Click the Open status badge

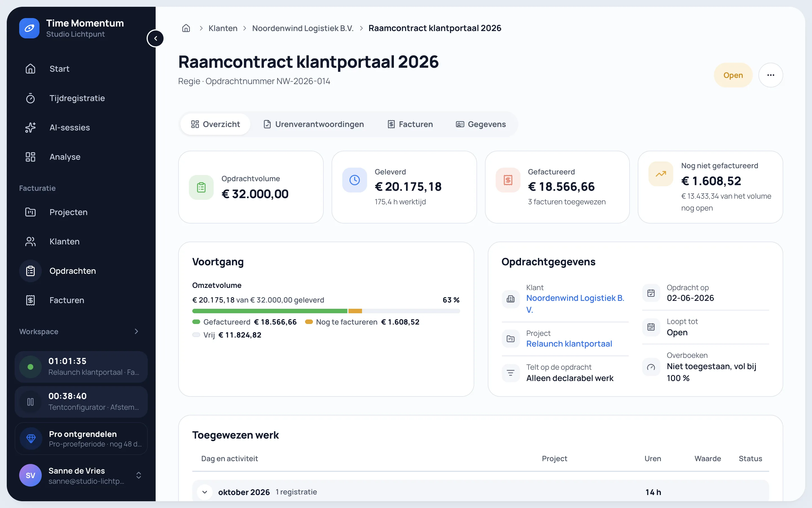pyautogui.click(x=733, y=75)
